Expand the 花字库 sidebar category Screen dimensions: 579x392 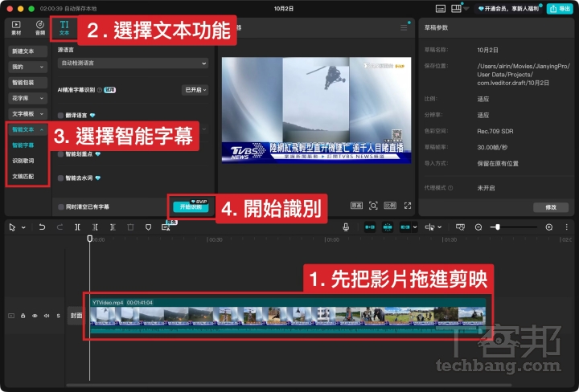(x=27, y=98)
